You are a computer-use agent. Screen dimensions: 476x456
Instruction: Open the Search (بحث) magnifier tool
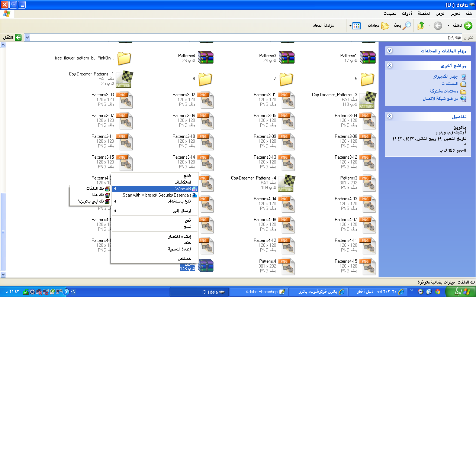[407, 26]
